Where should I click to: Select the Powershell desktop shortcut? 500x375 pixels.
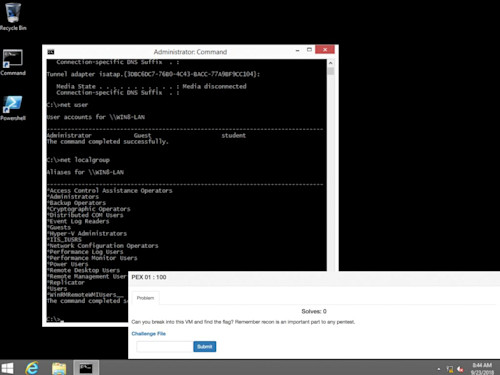[x=13, y=108]
